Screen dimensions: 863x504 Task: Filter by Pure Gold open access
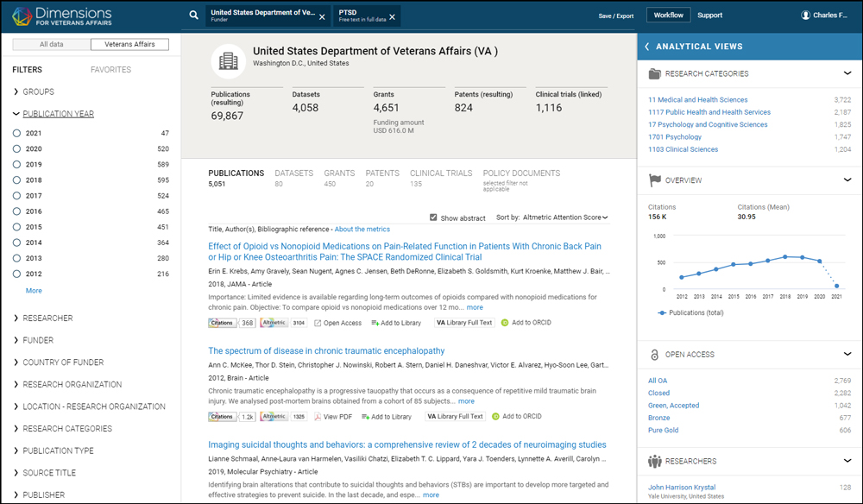coord(663,431)
